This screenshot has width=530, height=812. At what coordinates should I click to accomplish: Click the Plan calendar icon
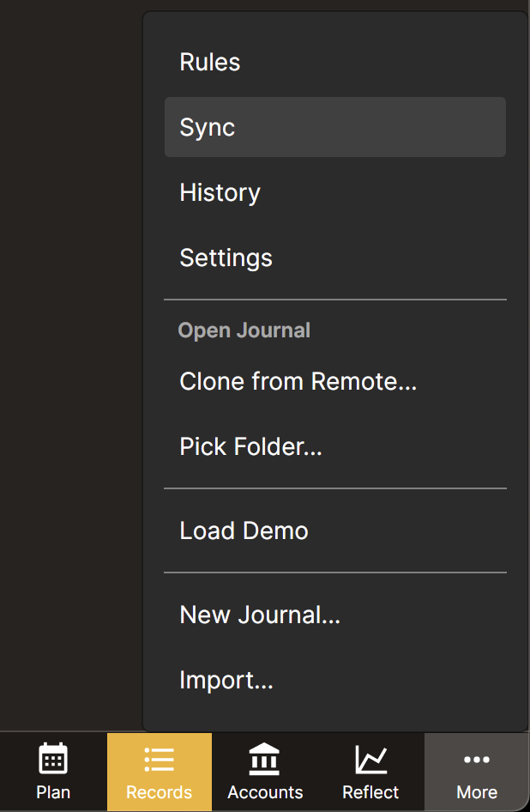coord(53,759)
